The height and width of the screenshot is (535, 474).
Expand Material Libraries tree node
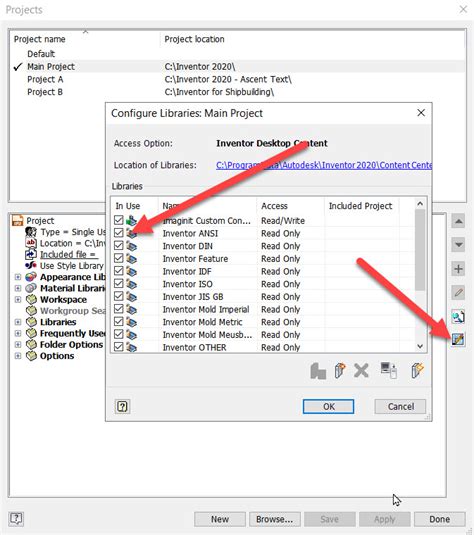point(18,288)
